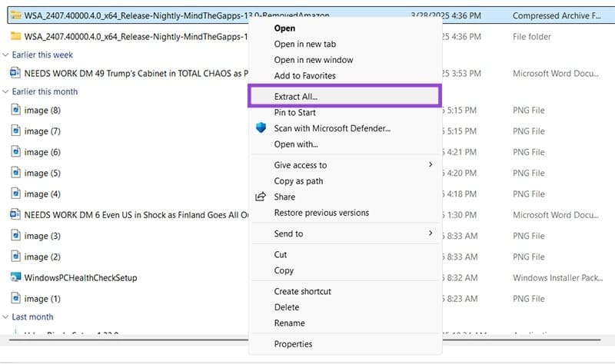Expand the Give access to submenu

pyautogui.click(x=430, y=164)
